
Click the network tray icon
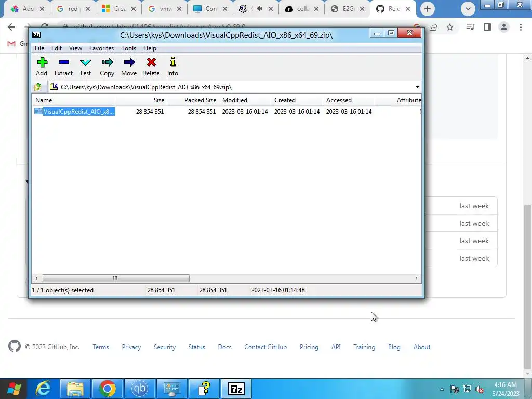[467, 389]
